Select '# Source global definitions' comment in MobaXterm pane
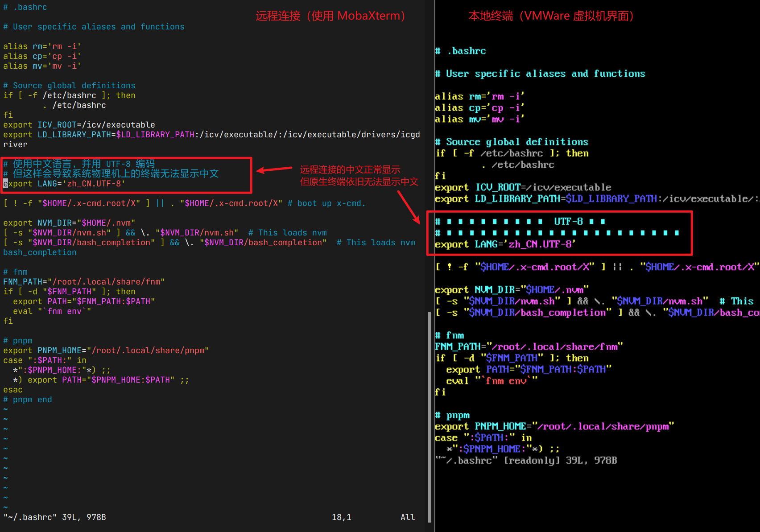This screenshot has width=760, height=532. coord(69,86)
